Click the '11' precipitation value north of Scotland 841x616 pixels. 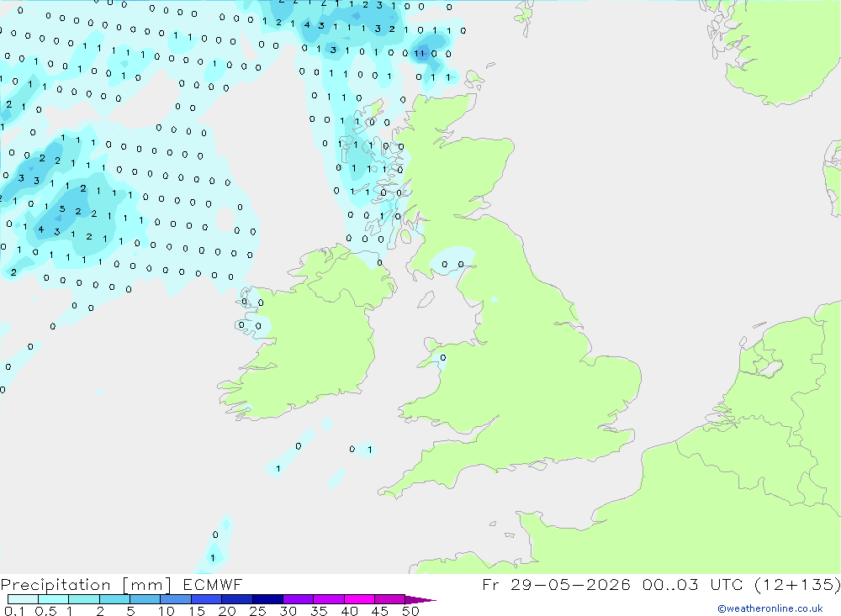(x=420, y=53)
